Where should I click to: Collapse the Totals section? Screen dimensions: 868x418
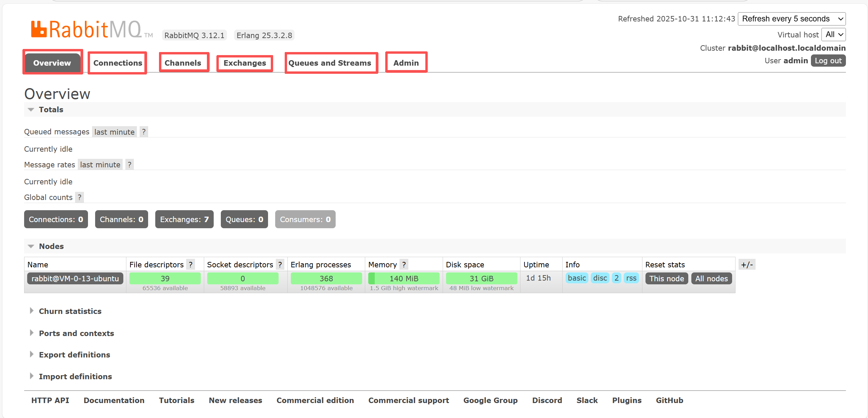(x=51, y=110)
